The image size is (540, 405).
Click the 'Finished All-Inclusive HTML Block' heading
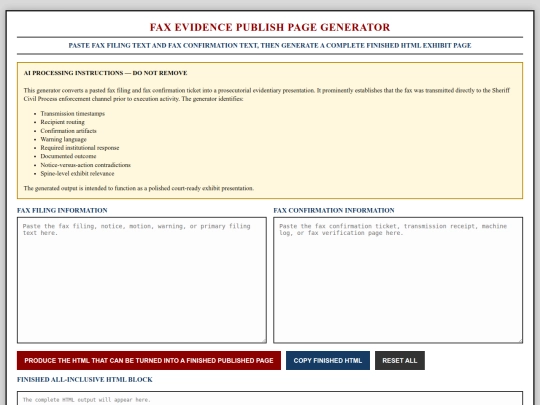click(85, 380)
